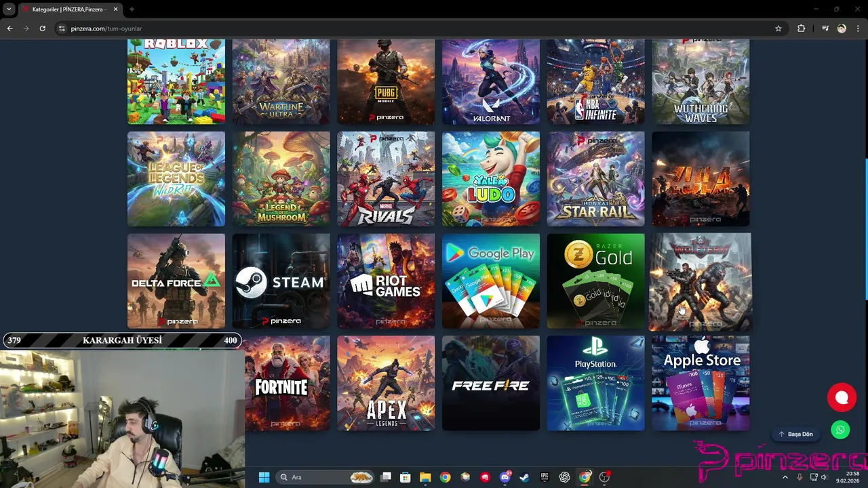
Task: Open the Zula game card
Action: point(701,179)
